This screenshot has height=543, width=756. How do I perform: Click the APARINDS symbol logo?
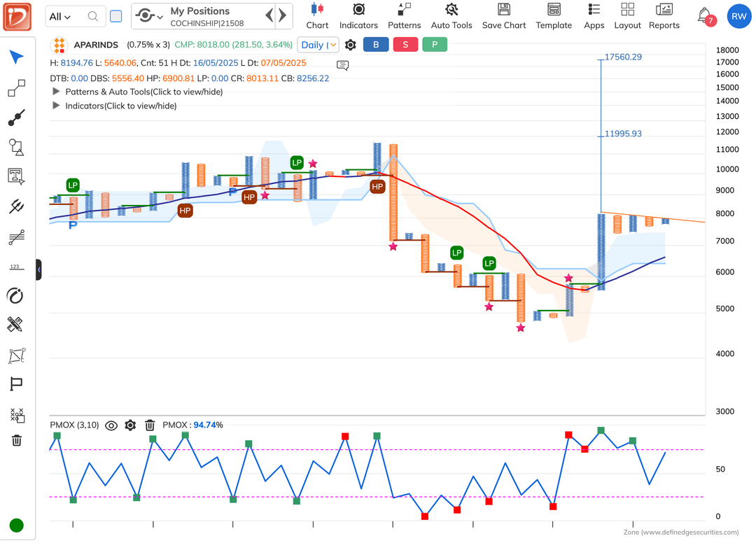point(59,45)
